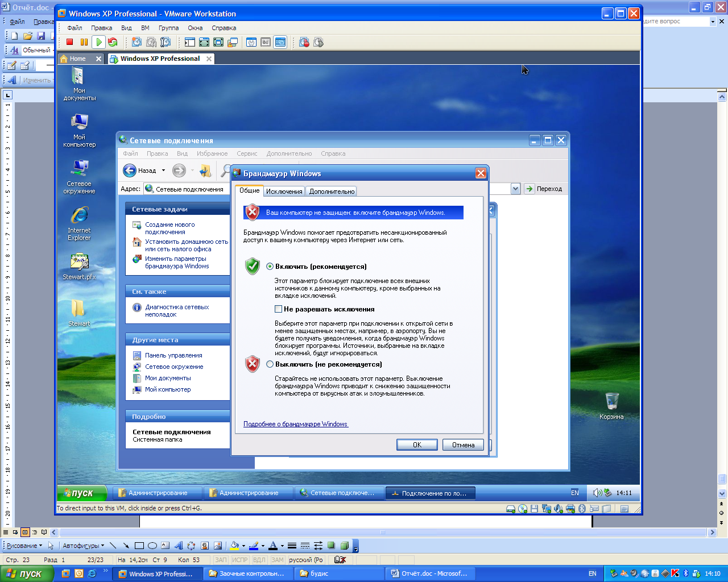The image size is (728, 582).
Task: Open Fill Color dropdown arrow in Word
Action: point(243,546)
